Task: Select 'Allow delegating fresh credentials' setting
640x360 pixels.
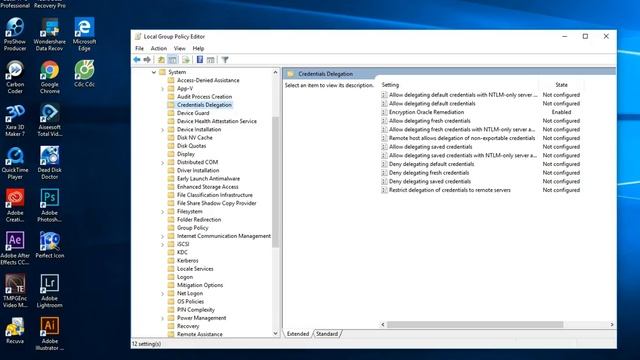Action: pyautogui.click(x=429, y=121)
